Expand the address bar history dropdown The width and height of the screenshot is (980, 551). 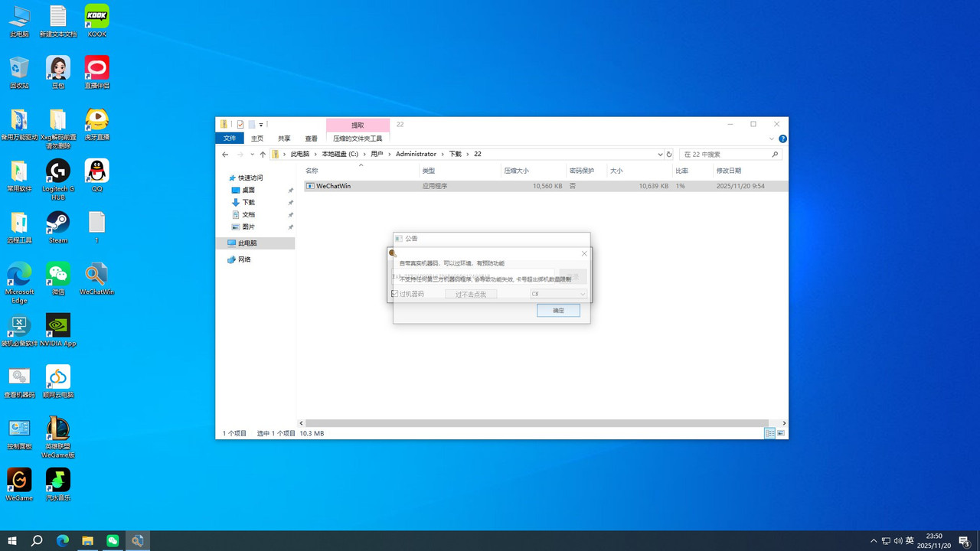pos(660,155)
